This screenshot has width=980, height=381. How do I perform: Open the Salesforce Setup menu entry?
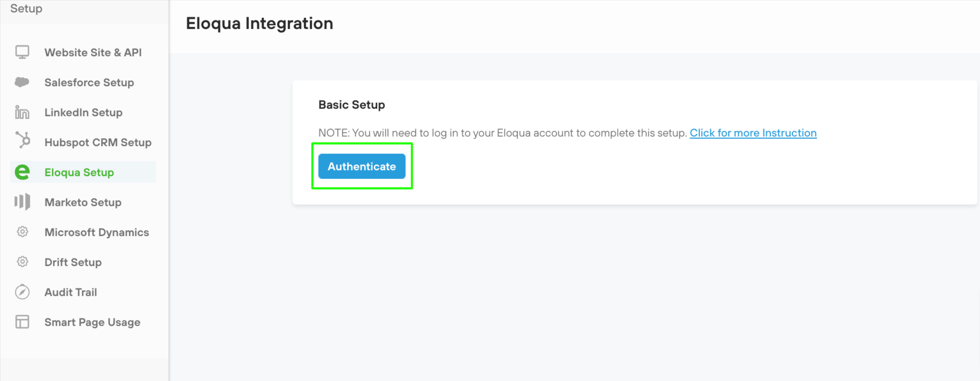click(x=89, y=82)
